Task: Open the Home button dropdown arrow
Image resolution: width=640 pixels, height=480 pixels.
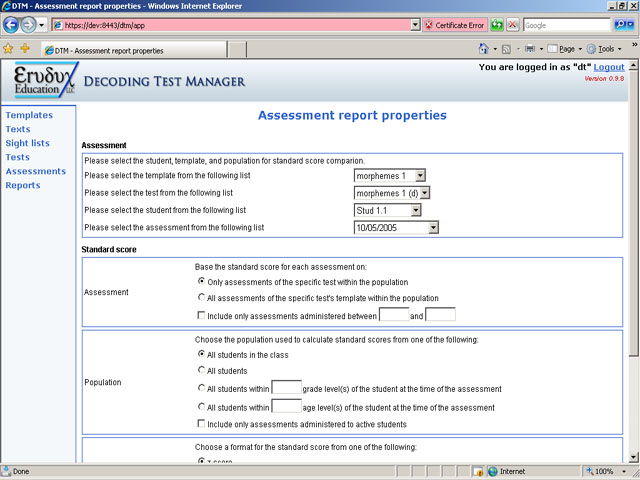Action: coord(495,49)
